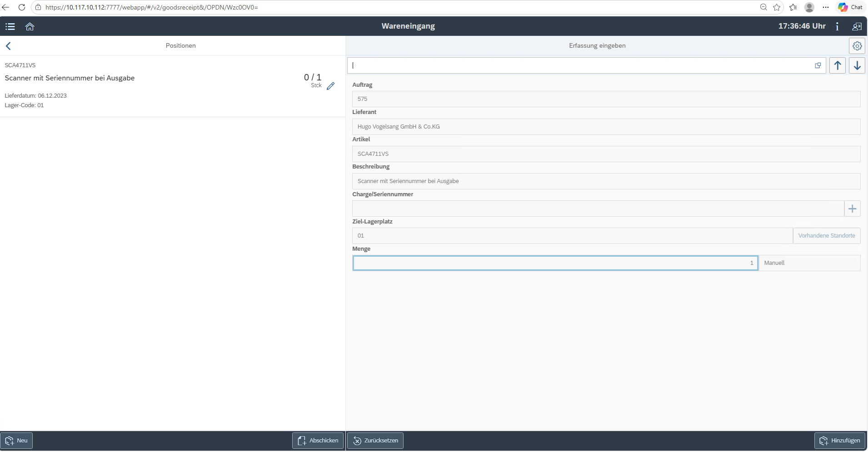Open browser favorites list icon
868x452 pixels.
point(793,7)
